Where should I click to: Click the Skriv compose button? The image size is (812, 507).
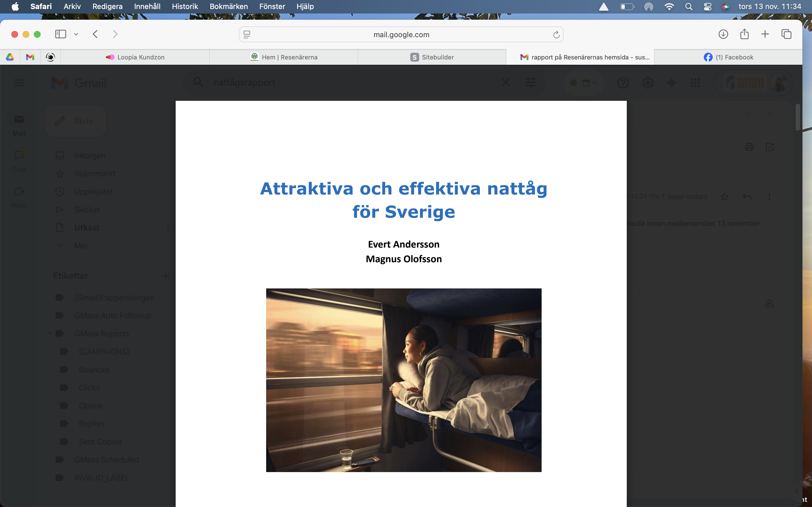click(75, 121)
